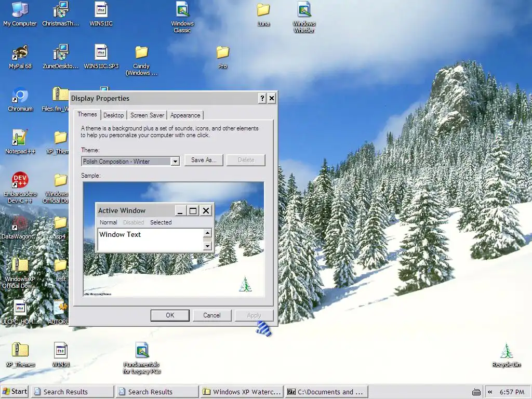Screen dimensions: 532x399
Task: Click the dialog help question mark button
Action: pyautogui.click(x=262, y=98)
